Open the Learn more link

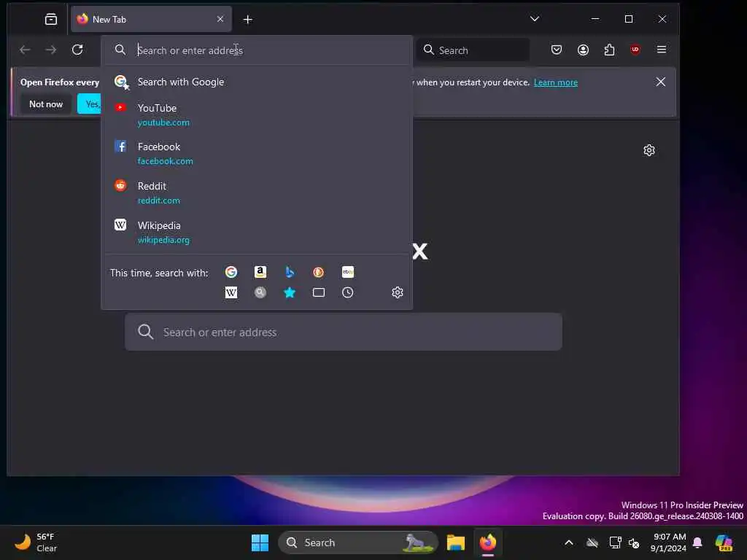pos(555,82)
